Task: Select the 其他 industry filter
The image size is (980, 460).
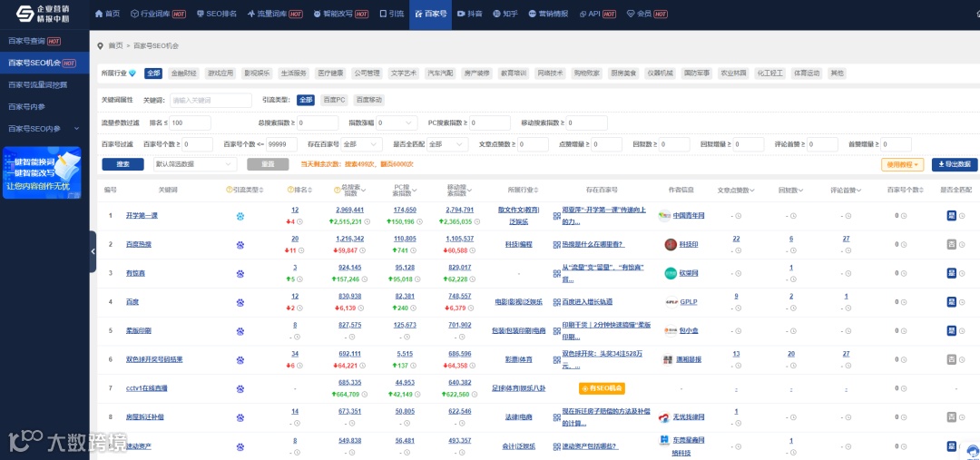Action: 837,73
